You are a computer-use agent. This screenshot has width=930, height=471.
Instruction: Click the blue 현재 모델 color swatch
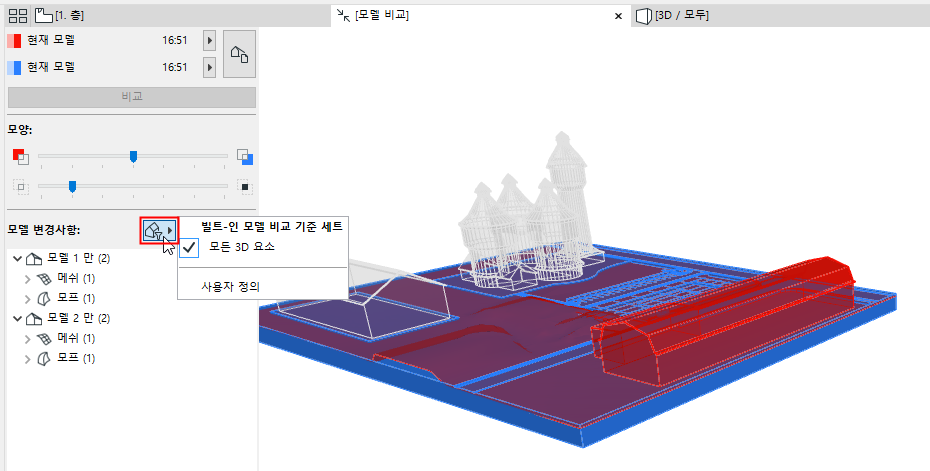14,67
